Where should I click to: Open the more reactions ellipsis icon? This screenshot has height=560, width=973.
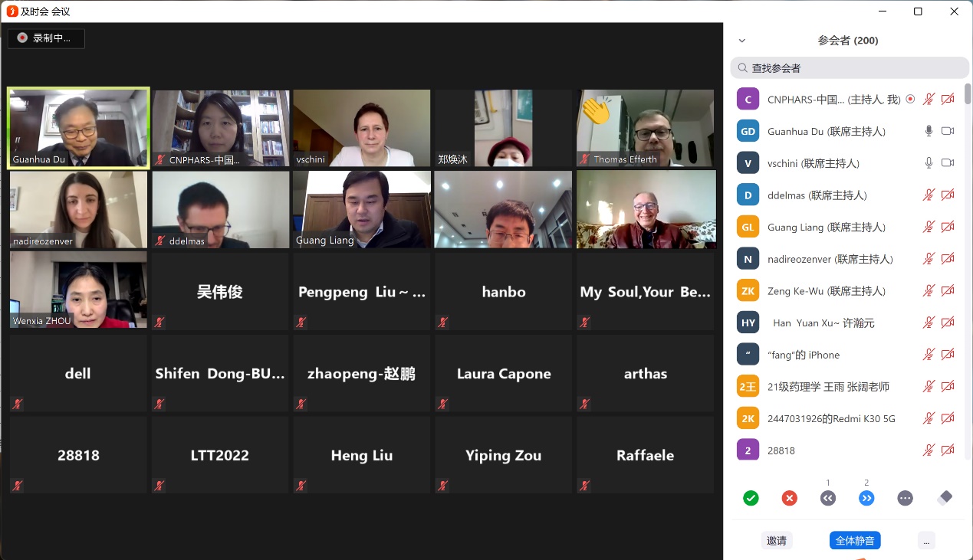(x=905, y=498)
